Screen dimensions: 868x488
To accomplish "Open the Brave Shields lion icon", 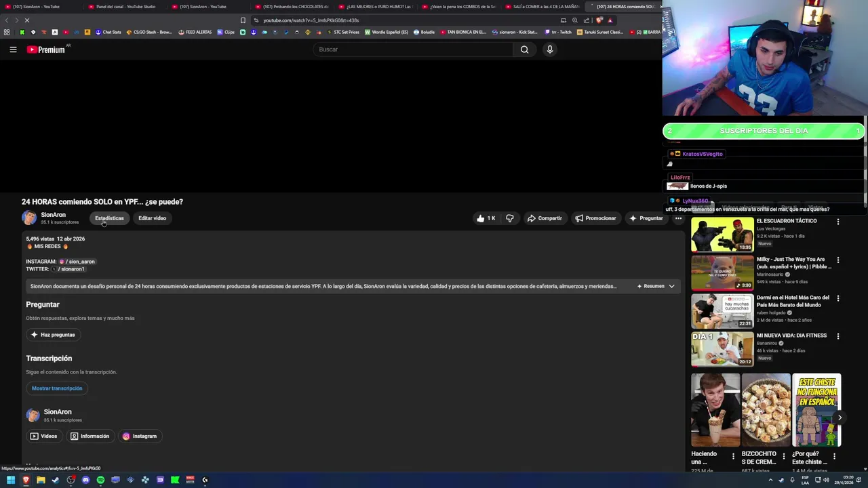I will tap(599, 20).
